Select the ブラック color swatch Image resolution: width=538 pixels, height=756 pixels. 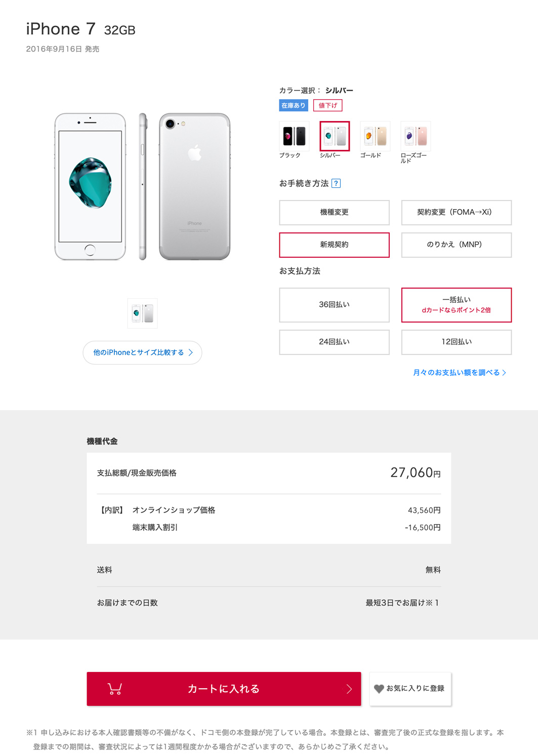click(294, 136)
